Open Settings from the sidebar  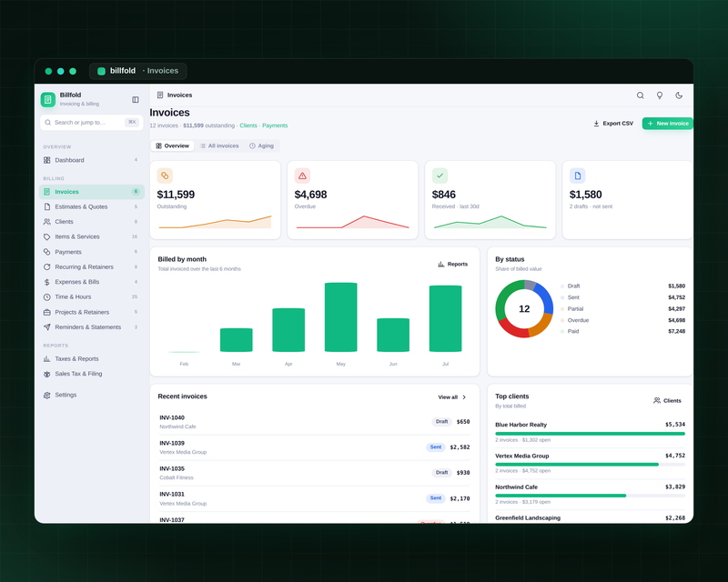coord(92,395)
